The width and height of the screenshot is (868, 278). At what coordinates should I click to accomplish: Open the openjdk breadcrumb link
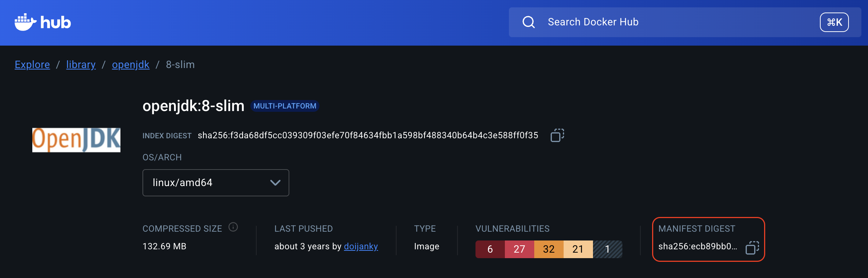coord(131,65)
